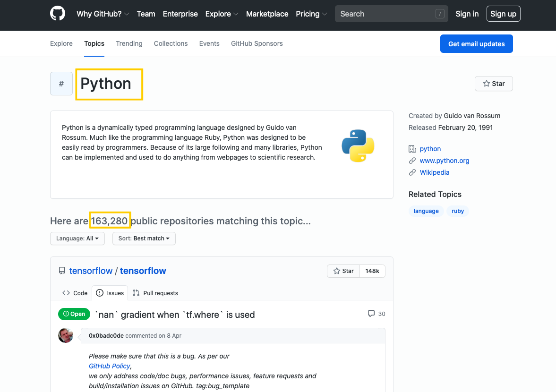This screenshot has height=392, width=556.
Task: Click the building icon beside the python link
Action: (x=412, y=148)
